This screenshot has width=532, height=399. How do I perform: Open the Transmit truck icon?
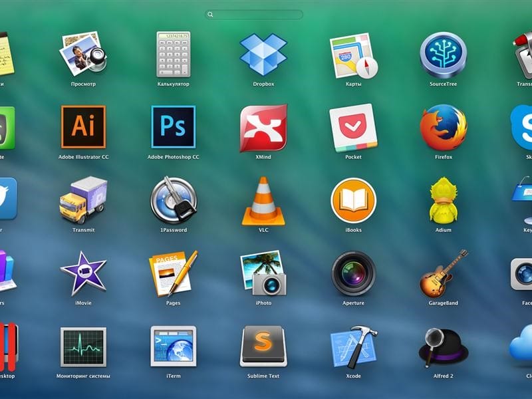(83, 200)
